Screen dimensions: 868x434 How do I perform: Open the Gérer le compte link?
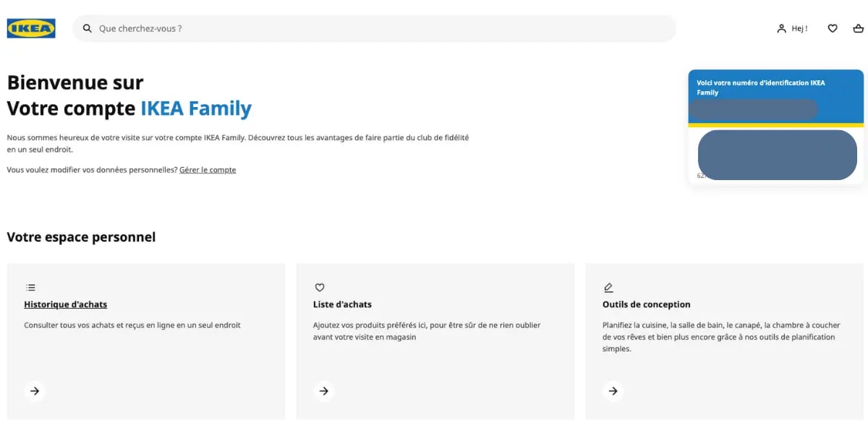click(x=208, y=170)
